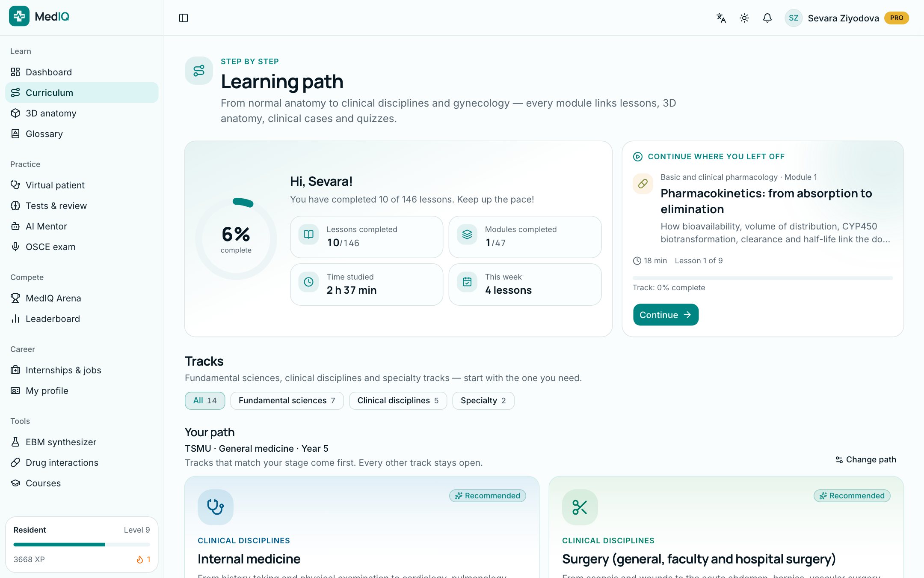The width and height of the screenshot is (924, 578).
Task: Switch the light/dark theme sun icon
Action: click(x=744, y=18)
